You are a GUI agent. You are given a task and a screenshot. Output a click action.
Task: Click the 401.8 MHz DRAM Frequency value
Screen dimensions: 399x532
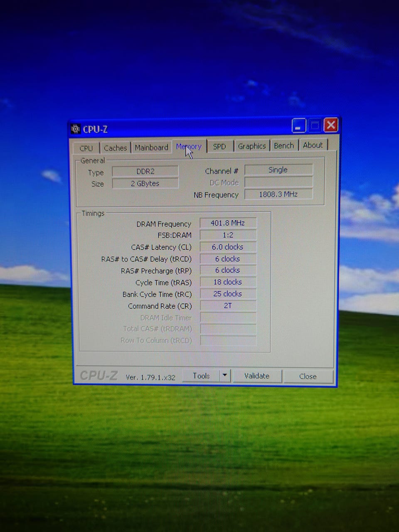(x=228, y=223)
